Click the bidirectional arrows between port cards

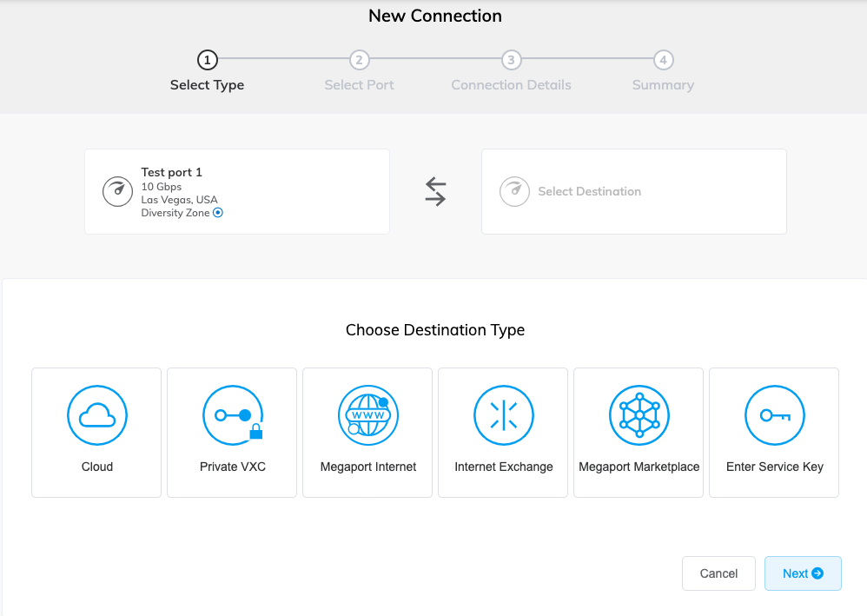[434, 191]
